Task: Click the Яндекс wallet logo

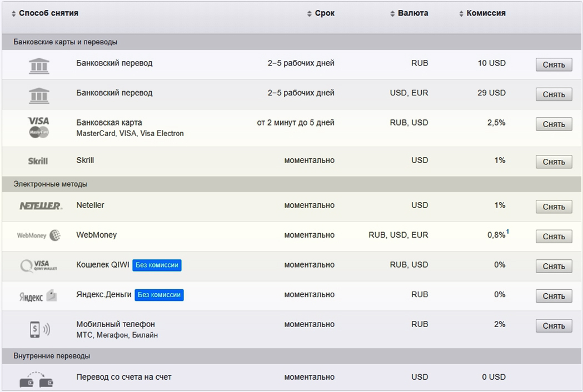Action: click(x=38, y=296)
